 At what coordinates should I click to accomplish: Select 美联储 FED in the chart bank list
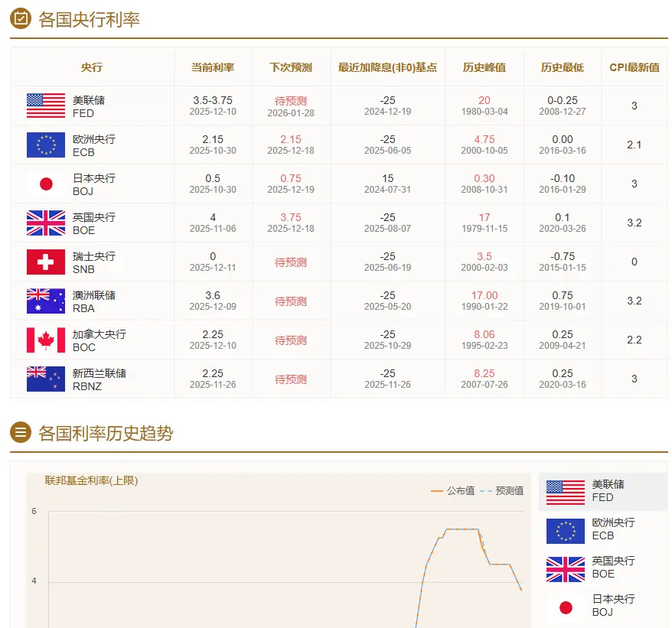tap(603, 492)
